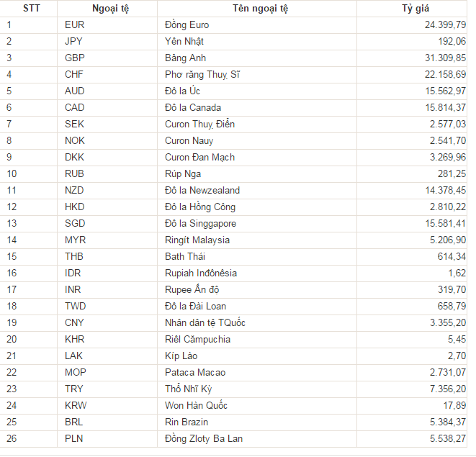The image size is (476, 457).
Task: Click the Tên ngoại tệ column header
Action: 257,8
